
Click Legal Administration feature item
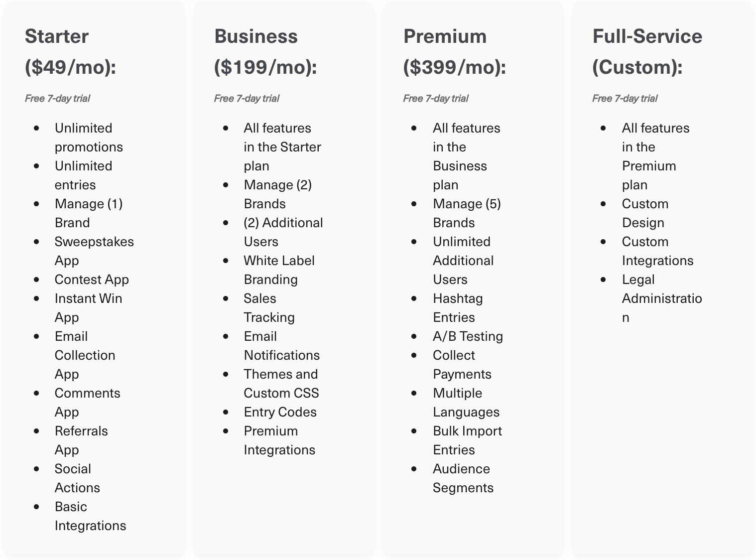661,297
